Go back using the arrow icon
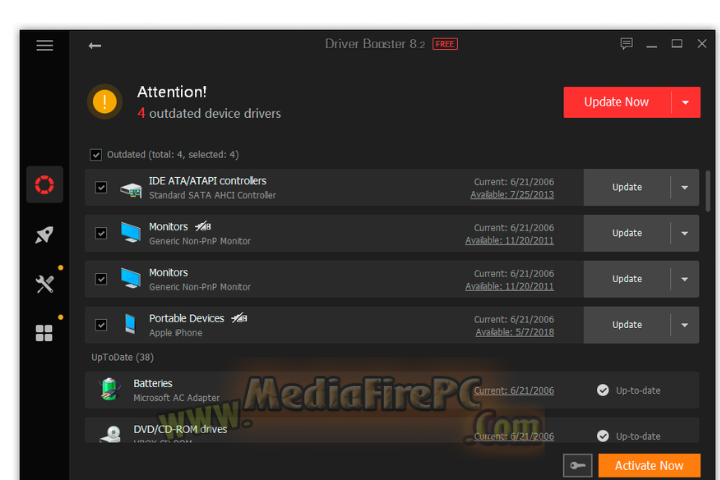The width and height of the screenshot is (720, 480). (x=95, y=45)
